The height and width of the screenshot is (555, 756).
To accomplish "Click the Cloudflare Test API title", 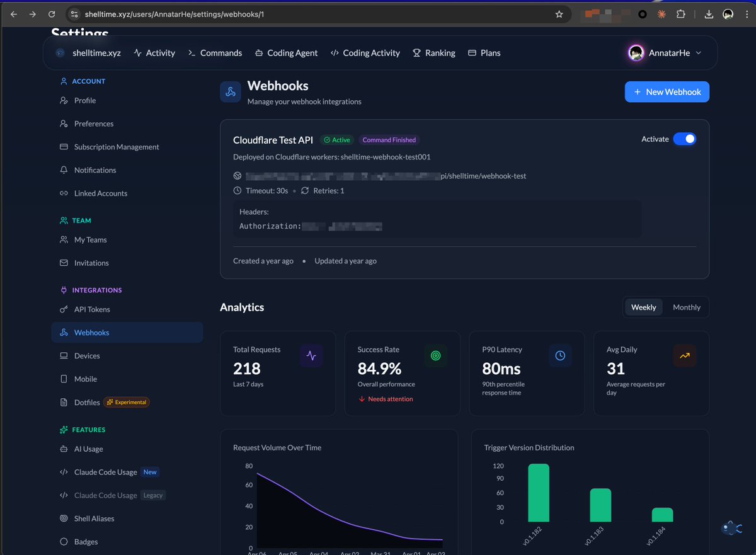I will click(x=273, y=140).
